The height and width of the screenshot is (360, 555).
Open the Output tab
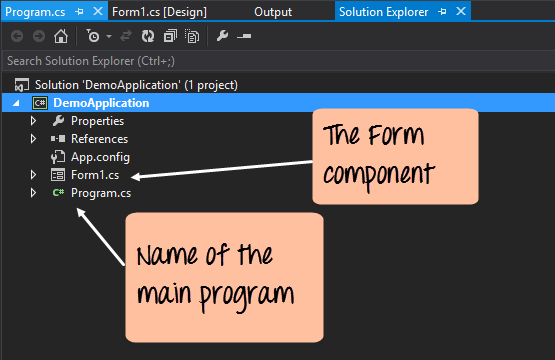[273, 12]
